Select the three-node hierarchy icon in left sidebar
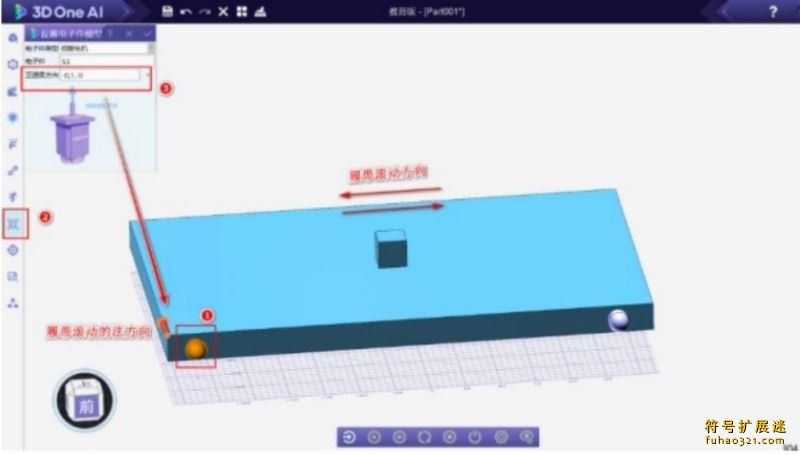This screenshot has height=455, width=800. click(13, 304)
